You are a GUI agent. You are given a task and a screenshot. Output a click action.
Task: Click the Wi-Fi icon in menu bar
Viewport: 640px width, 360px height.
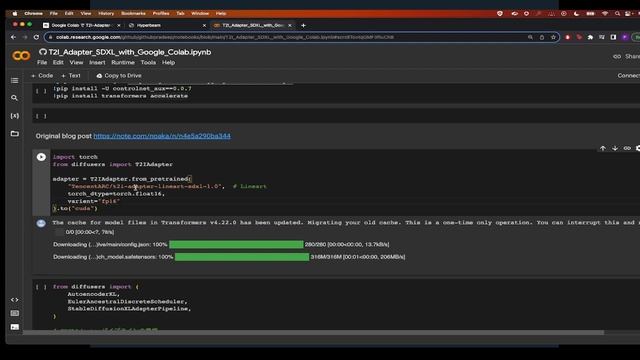(604, 13)
